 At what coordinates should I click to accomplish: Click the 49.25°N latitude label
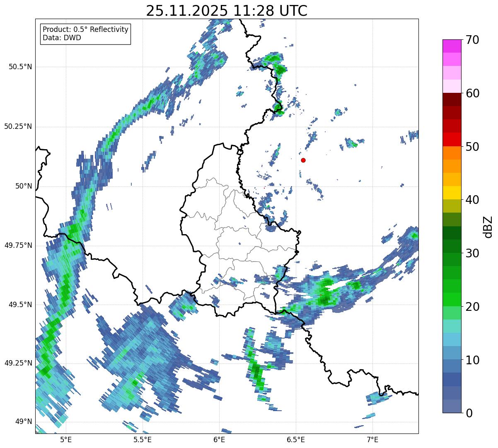tap(18, 363)
